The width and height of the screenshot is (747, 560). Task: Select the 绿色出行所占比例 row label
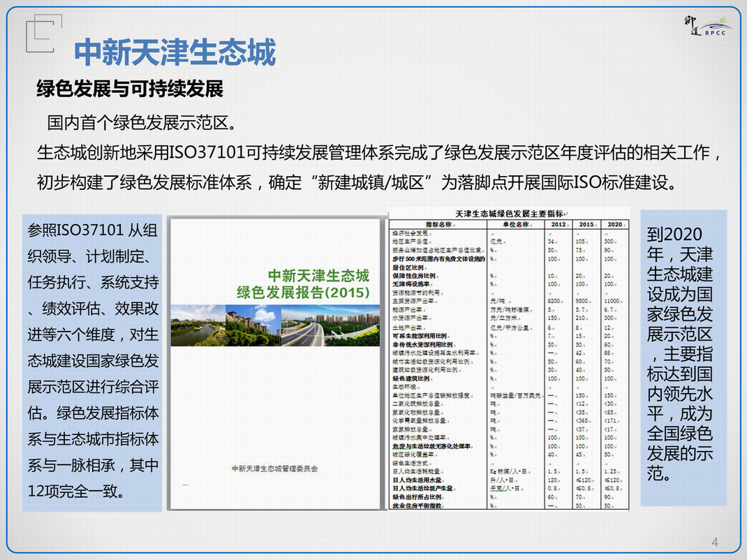pos(417,497)
